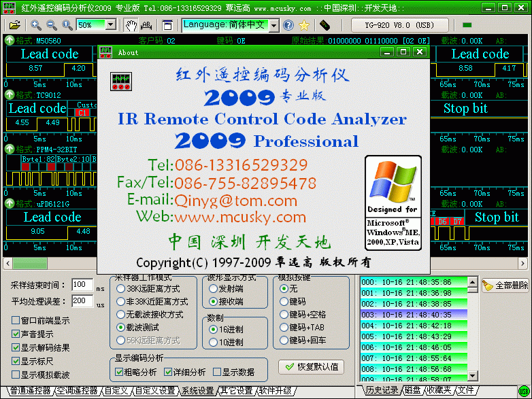This screenshot has height=399, width=532.
Task: Click the 全部删除 button
Action: (505, 285)
